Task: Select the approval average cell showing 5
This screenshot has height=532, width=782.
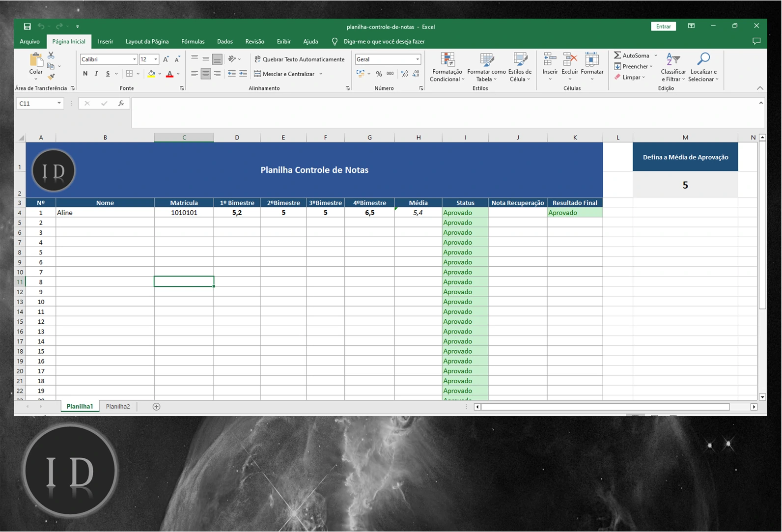Action: pyautogui.click(x=685, y=185)
